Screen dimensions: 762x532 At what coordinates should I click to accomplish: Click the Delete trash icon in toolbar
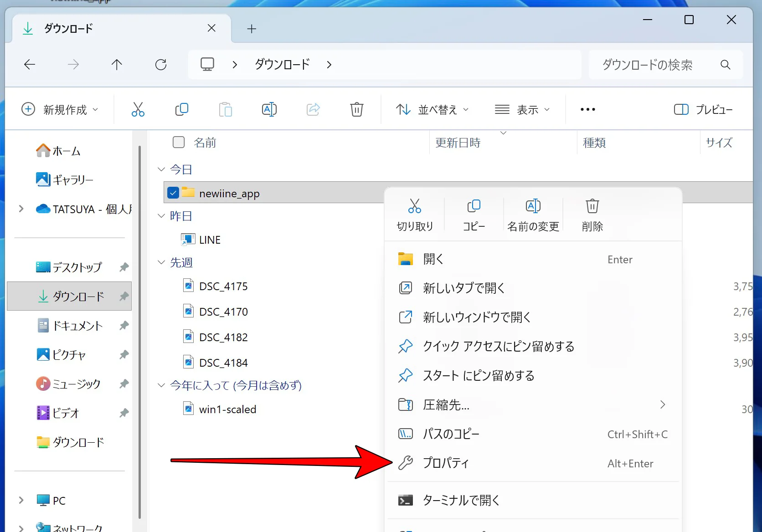click(x=356, y=109)
